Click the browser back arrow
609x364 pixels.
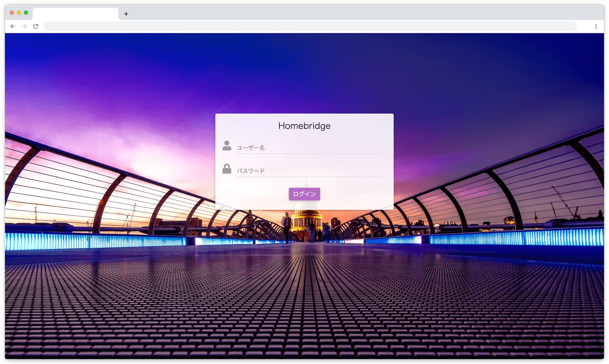[13, 26]
